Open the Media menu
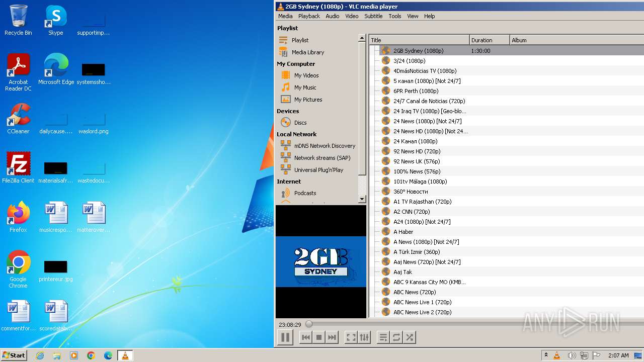 (x=285, y=16)
